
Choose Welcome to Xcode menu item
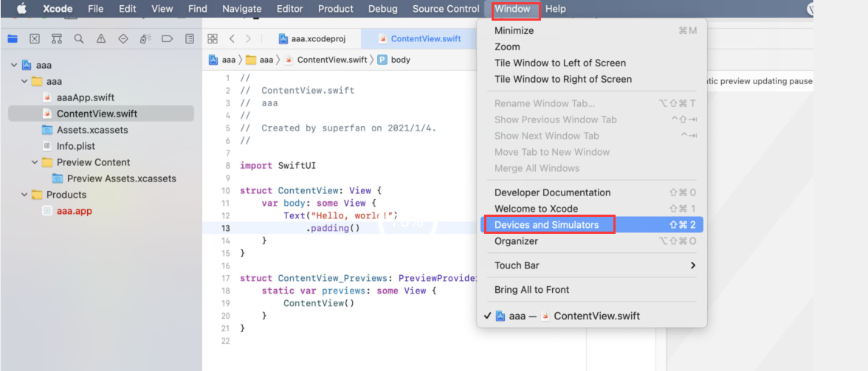click(592, 209)
